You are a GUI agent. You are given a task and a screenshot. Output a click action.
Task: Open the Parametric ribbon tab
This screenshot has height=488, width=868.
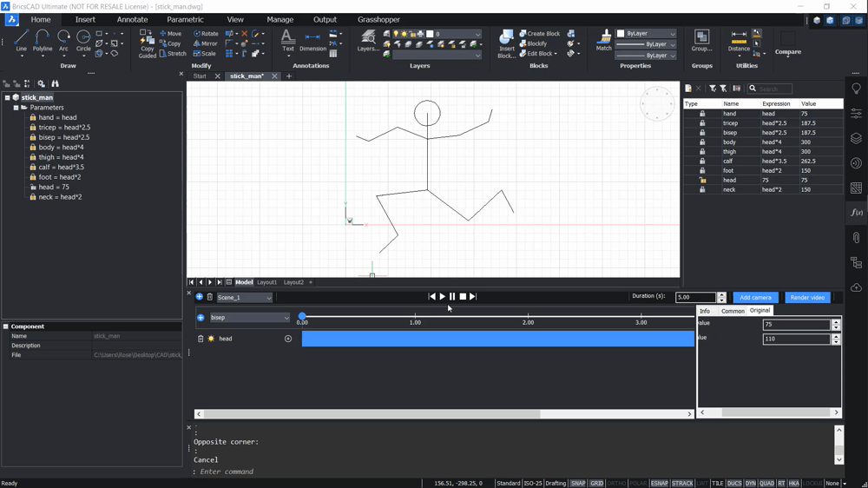tap(185, 19)
